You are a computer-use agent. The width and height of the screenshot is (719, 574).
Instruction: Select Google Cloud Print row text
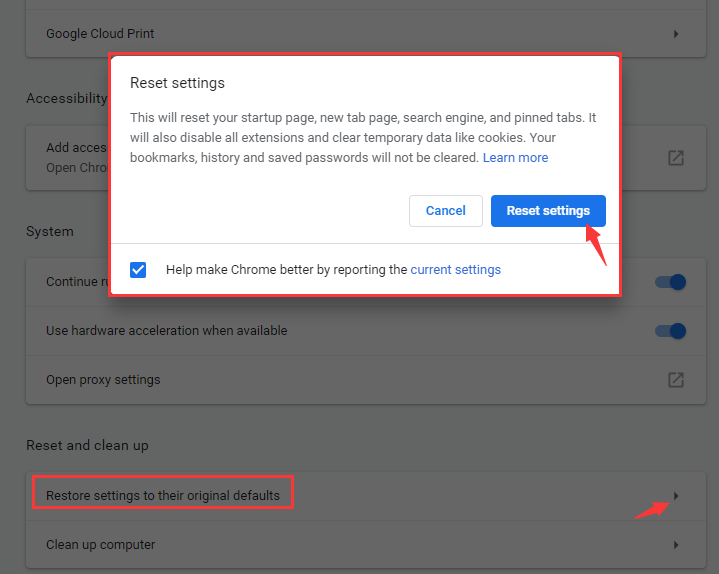[x=100, y=33]
